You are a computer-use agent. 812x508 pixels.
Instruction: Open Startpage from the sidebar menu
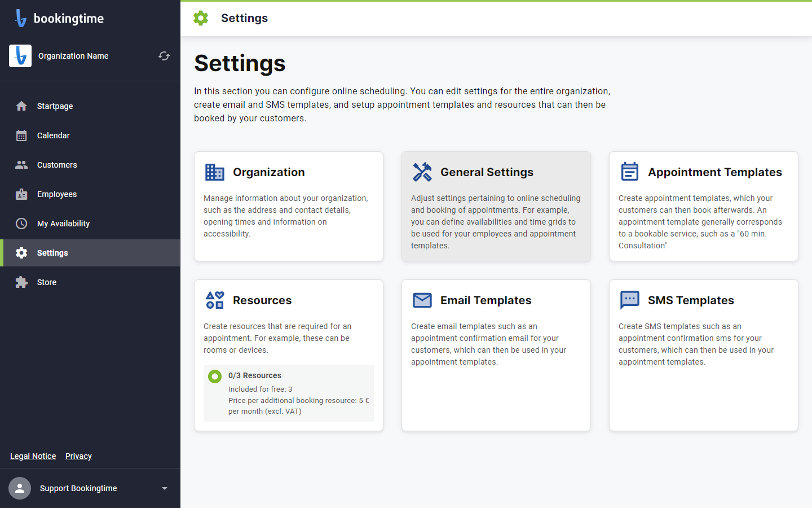point(90,106)
